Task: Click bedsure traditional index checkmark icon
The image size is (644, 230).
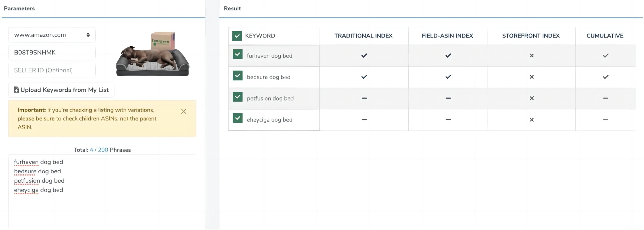Action: (x=364, y=77)
